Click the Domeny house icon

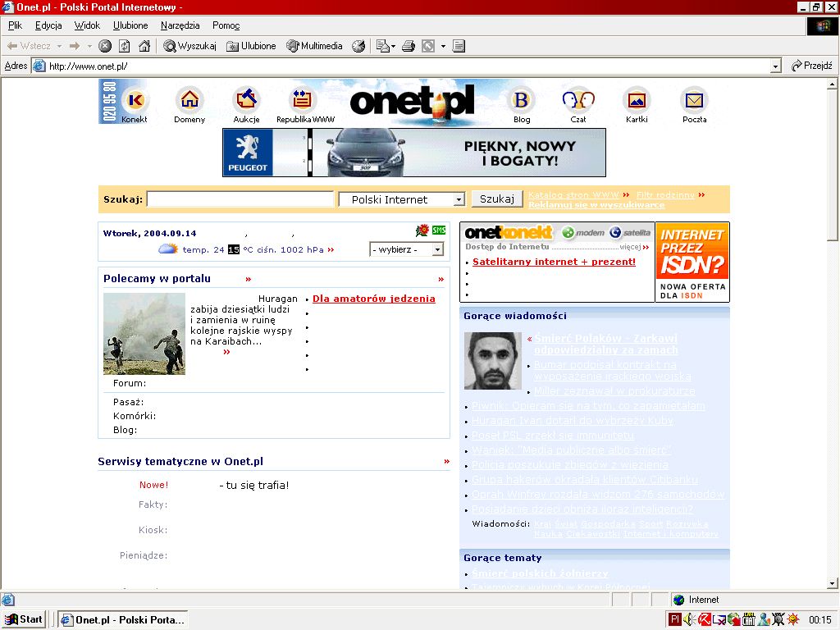pos(189,101)
